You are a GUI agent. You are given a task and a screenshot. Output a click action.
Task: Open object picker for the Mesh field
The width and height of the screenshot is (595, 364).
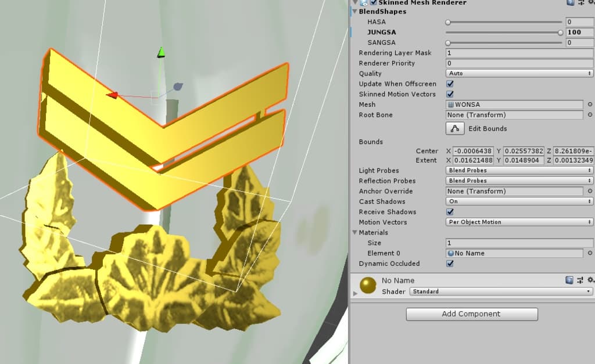coord(590,104)
